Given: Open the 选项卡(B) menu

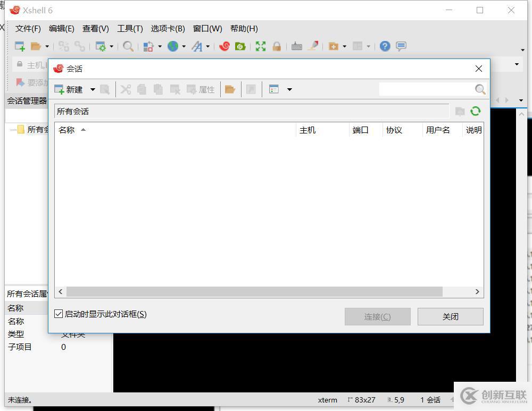Looking at the screenshot, I should [168, 29].
